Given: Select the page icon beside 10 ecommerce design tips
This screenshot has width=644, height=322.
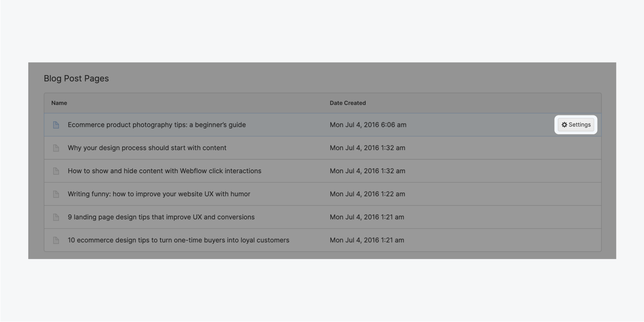Looking at the screenshot, I should tap(56, 240).
